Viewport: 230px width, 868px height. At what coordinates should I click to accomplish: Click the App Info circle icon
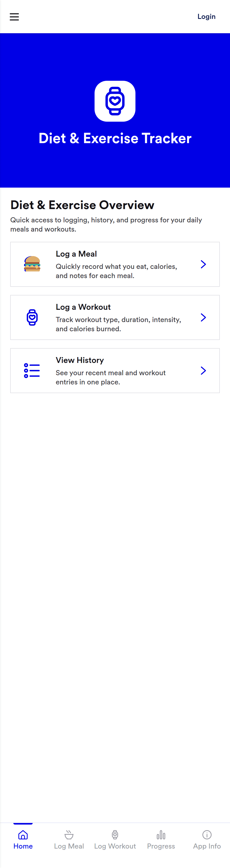tap(207, 835)
